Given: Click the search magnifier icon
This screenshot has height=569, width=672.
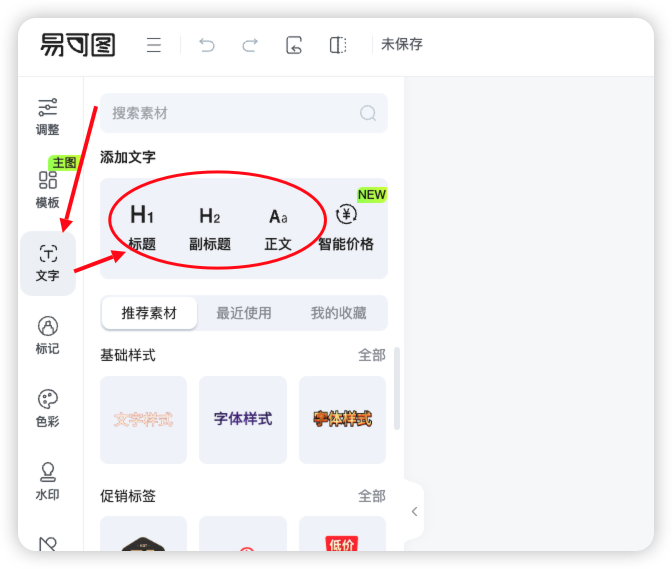Looking at the screenshot, I should point(368,113).
